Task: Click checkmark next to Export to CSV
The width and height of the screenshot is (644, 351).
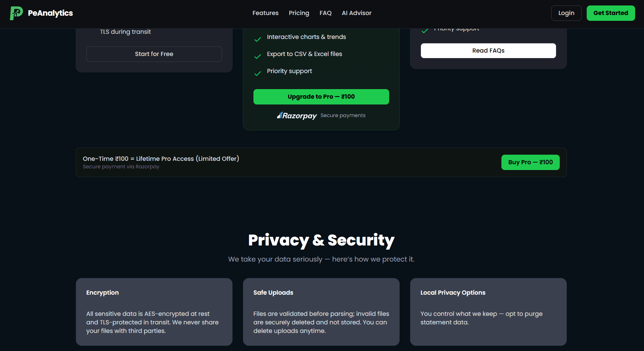Action: (258, 56)
